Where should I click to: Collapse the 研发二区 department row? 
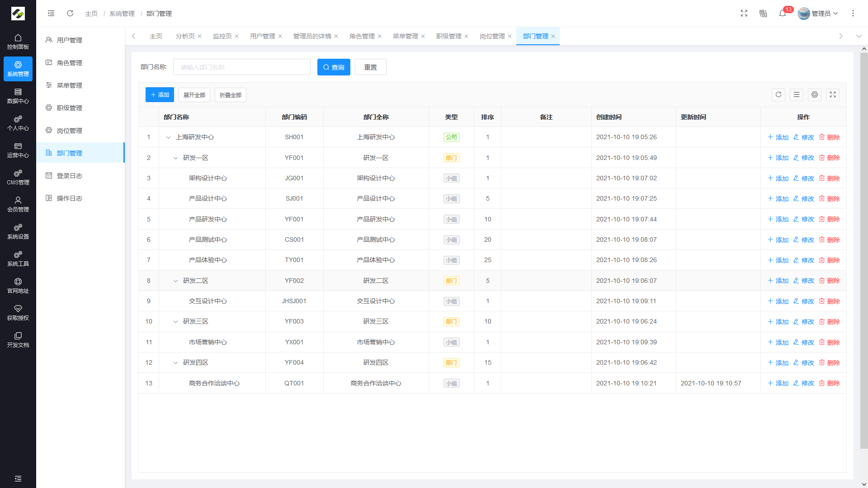[175, 281]
